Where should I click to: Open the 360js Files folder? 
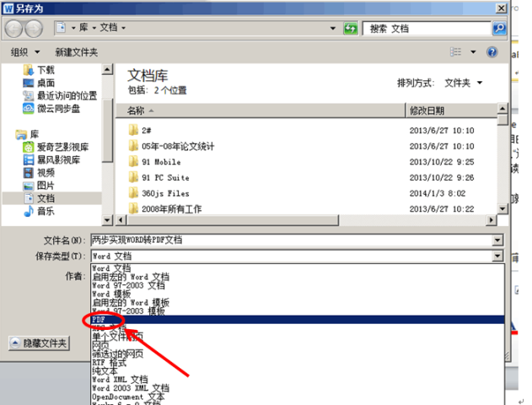coord(165,193)
